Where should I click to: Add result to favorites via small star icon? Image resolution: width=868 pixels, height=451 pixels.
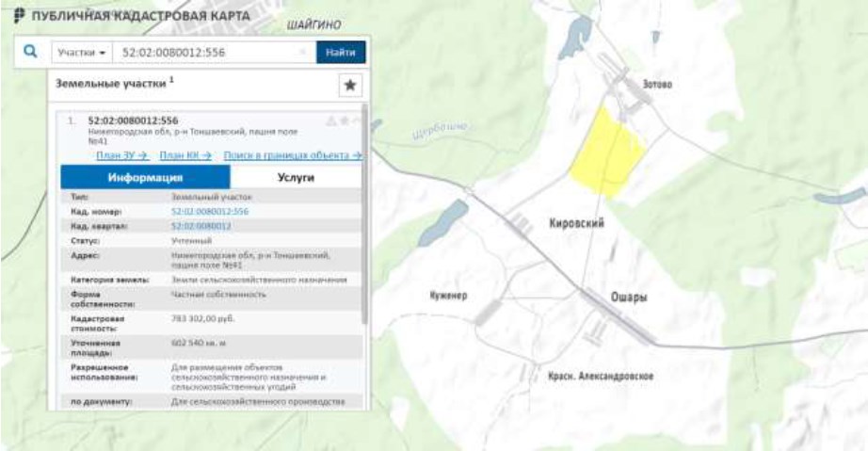tap(344, 121)
